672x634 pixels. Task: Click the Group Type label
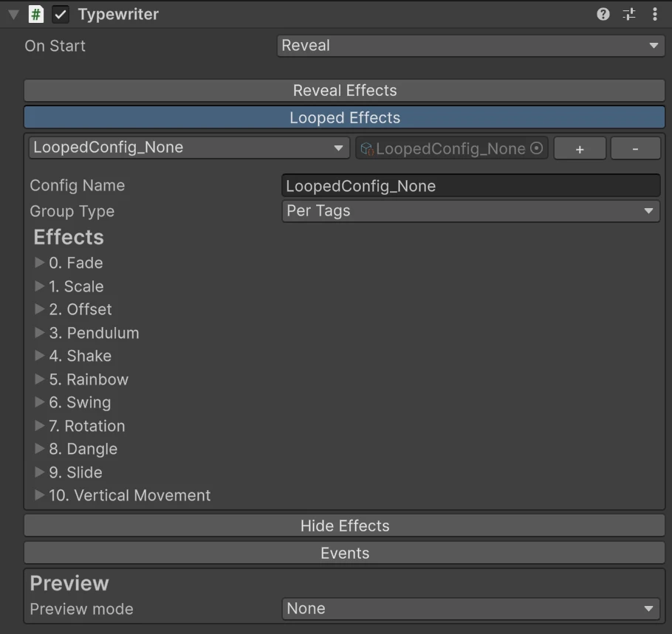[72, 211]
